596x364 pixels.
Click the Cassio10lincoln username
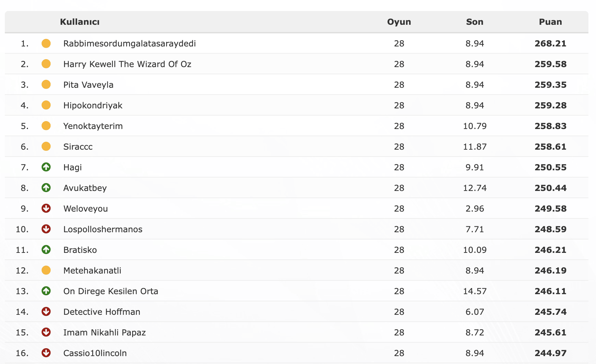click(x=95, y=353)
